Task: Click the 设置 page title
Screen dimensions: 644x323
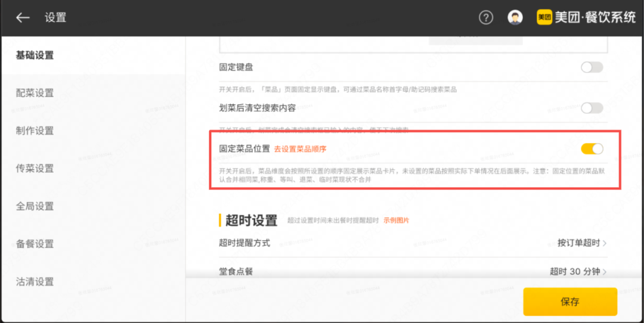Action: (x=55, y=18)
